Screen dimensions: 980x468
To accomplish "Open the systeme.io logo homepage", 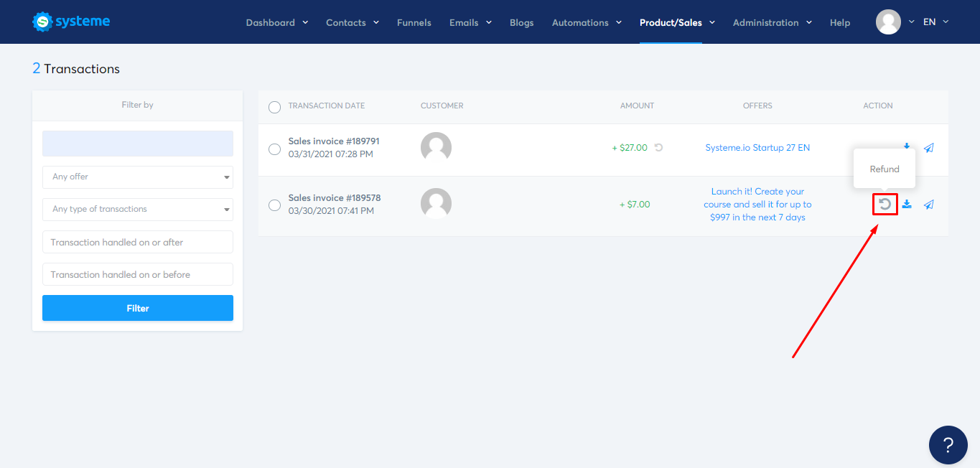I will coord(70,21).
